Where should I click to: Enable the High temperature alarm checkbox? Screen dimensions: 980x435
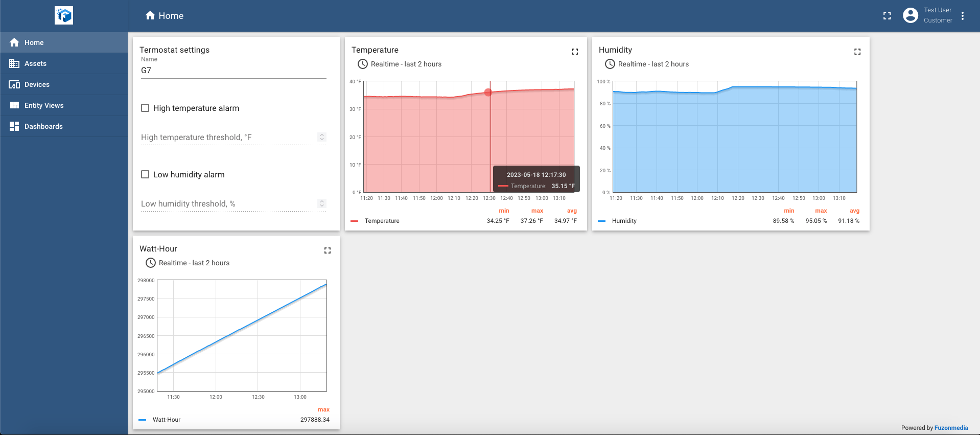(x=145, y=108)
